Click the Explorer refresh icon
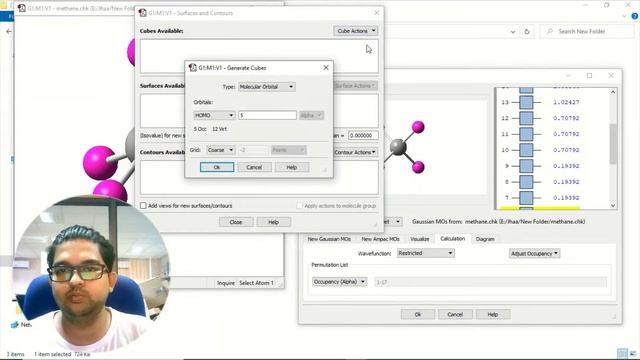Image resolution: width=640 pixels, height=360 pixels. point(527,31)
